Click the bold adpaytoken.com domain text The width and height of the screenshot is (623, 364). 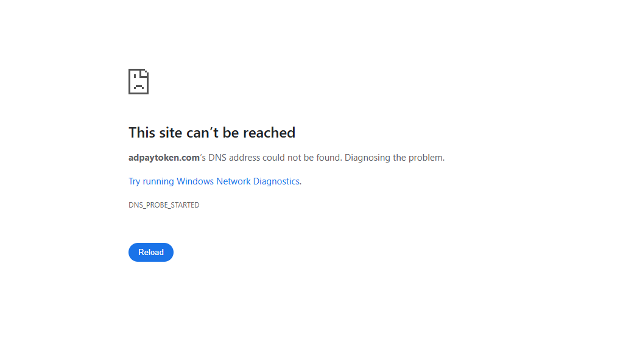pyautogui.click(x=164, y=158)
